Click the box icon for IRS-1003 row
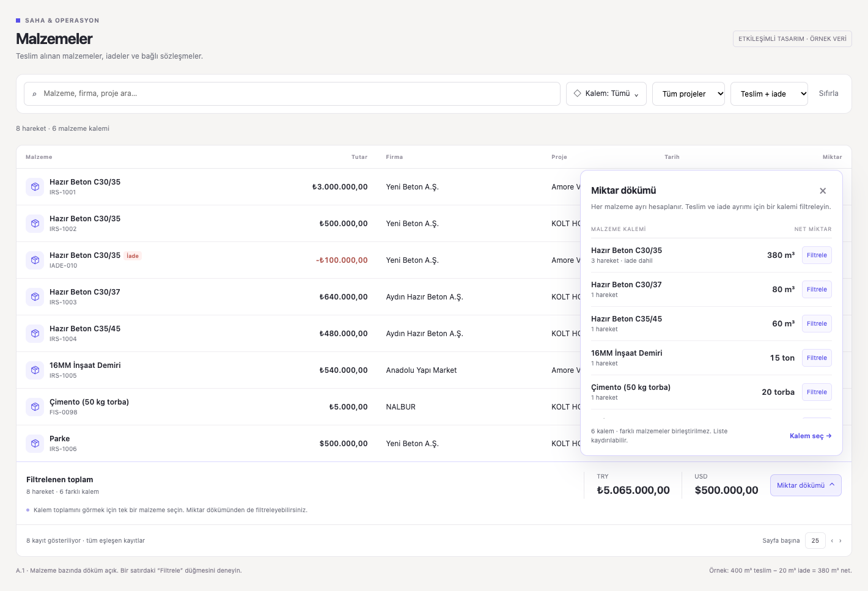 [x=35, y=297]
